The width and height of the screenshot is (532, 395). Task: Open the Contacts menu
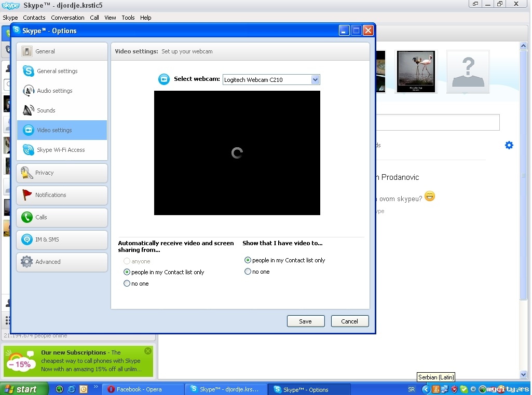click(34, 18)
